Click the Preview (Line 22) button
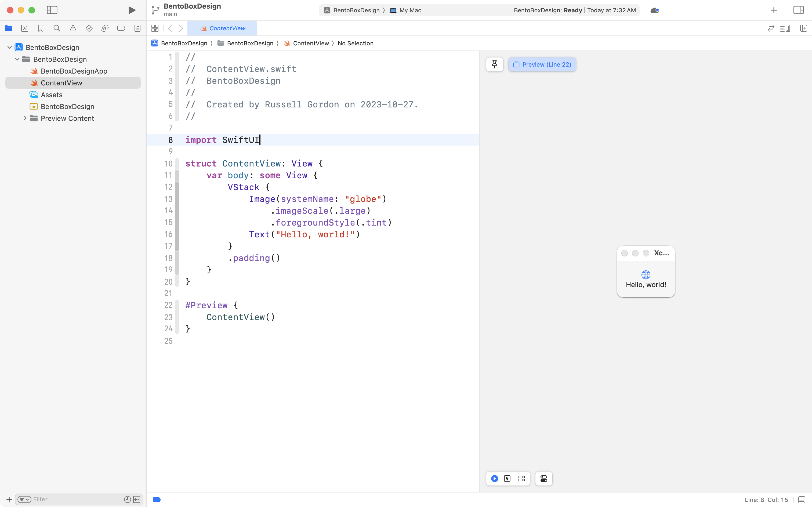The image size is (812, 507). 542,64
